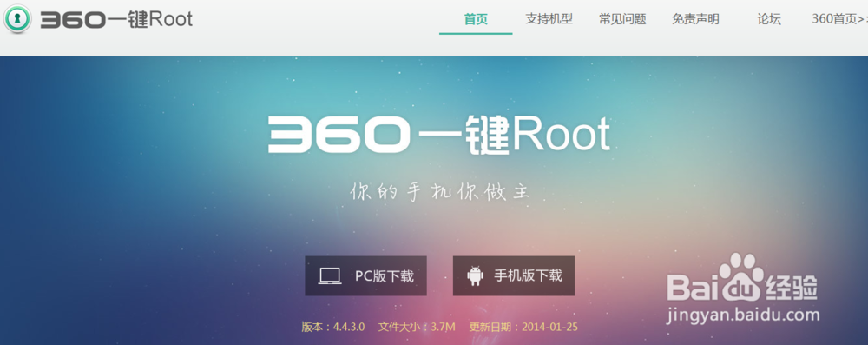
Task: Click the file size text 文件大小：3.7M
Action: (x=417, y=327)
